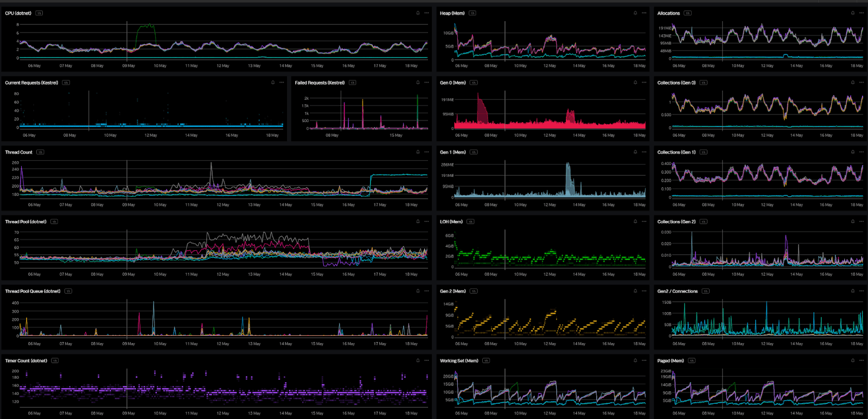This screenshot has height=419, width=868.
Task: Click the bell icon on Timer Count (dotnet) panel
Action: [x=418, y=360]
